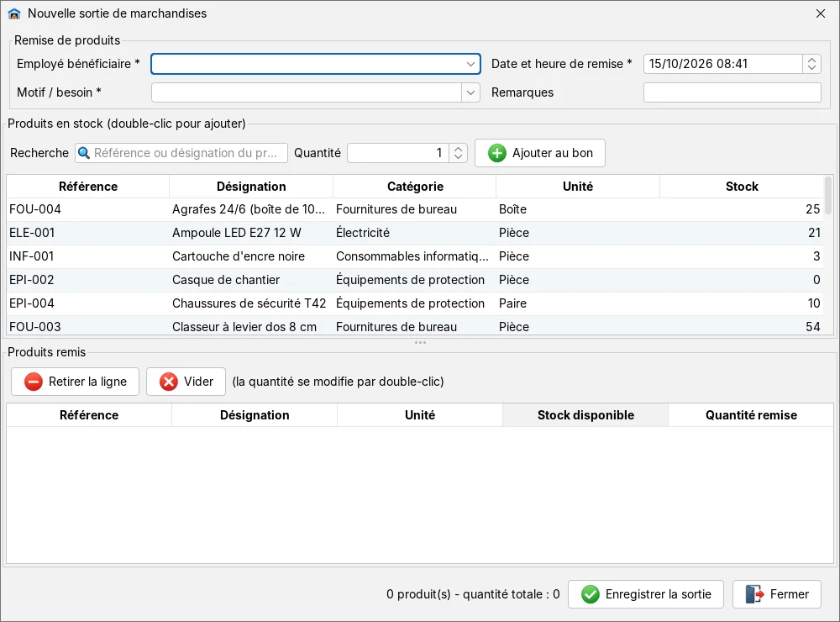Viewport: 840px width, 622px height.
Task: Click the Casque de chantier cell
Action: coord(251,280)
